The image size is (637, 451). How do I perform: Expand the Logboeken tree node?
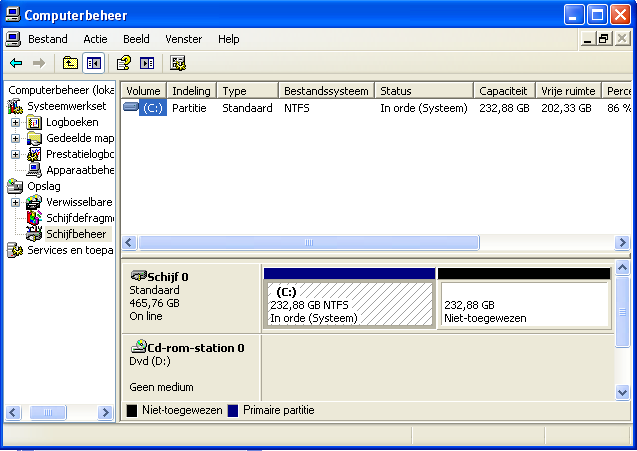[x=15, y=122]
